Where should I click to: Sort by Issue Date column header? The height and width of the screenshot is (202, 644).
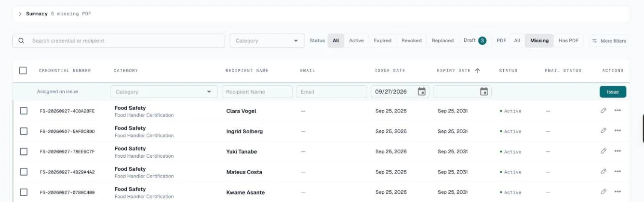pos(390,71)
